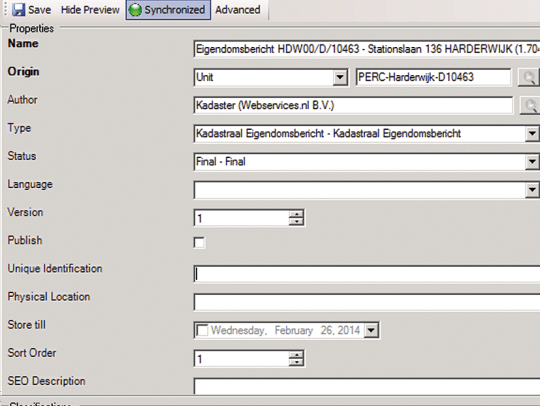This screenshot has width=540, height=406.
Task: Hide the preview pane
Action: 90,10
